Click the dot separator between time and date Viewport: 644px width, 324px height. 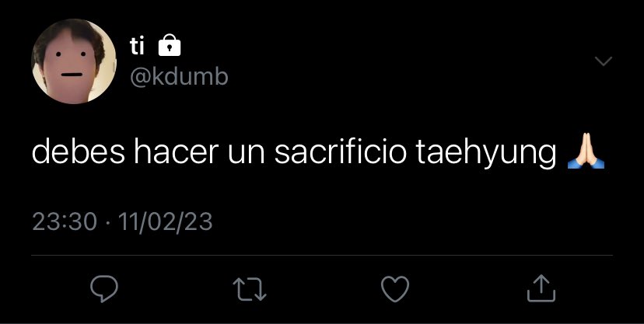107,224
